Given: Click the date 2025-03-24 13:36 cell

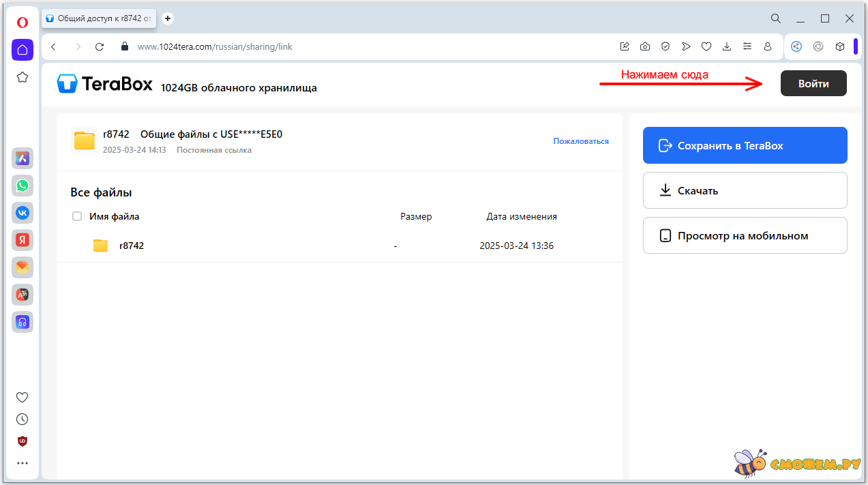Looking at the screenshot, I should pos(517,246).
